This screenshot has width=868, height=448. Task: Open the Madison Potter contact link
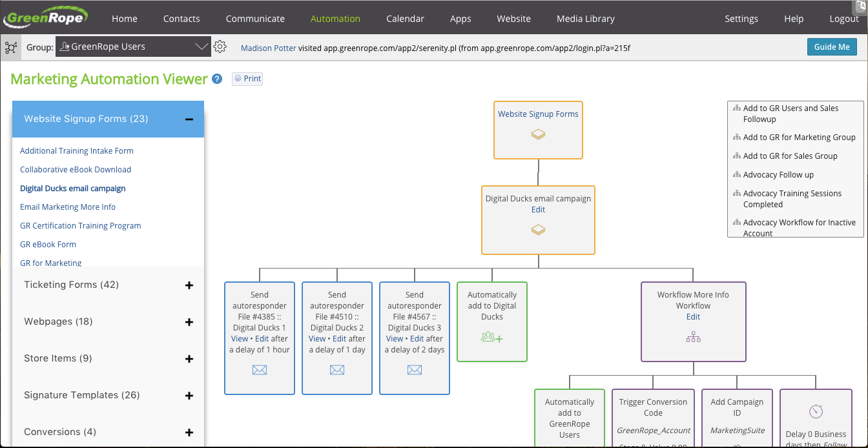(x=268, y=48)
